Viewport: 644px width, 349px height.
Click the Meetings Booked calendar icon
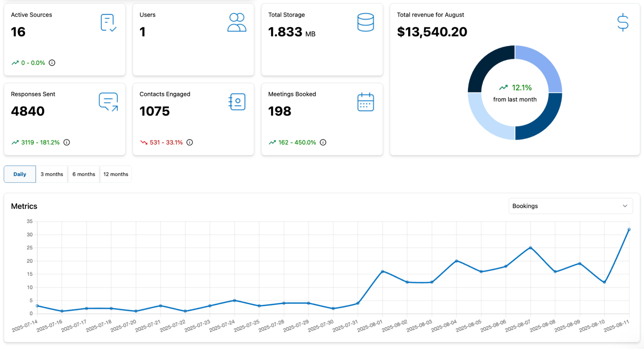tap(366, 102)
